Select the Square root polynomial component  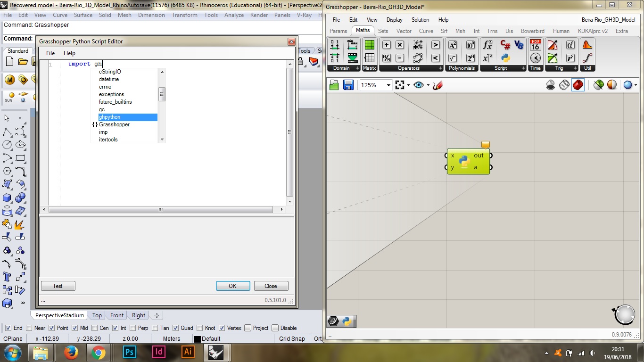453,58
